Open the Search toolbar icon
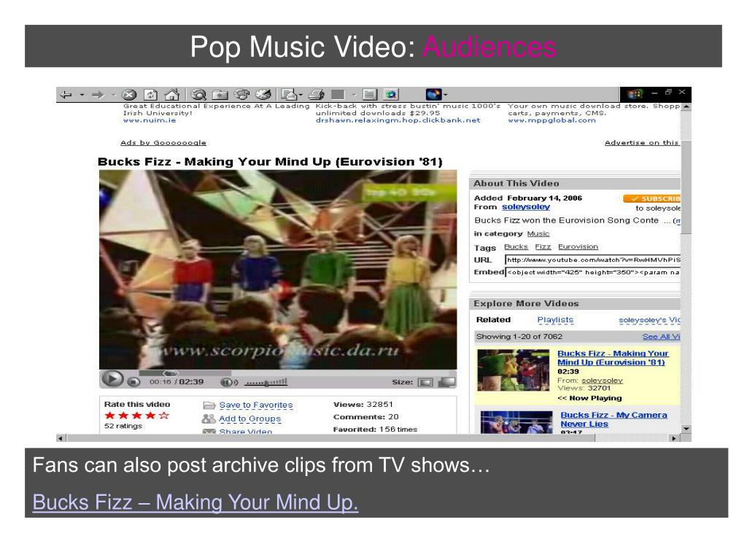 click(198, 95)
